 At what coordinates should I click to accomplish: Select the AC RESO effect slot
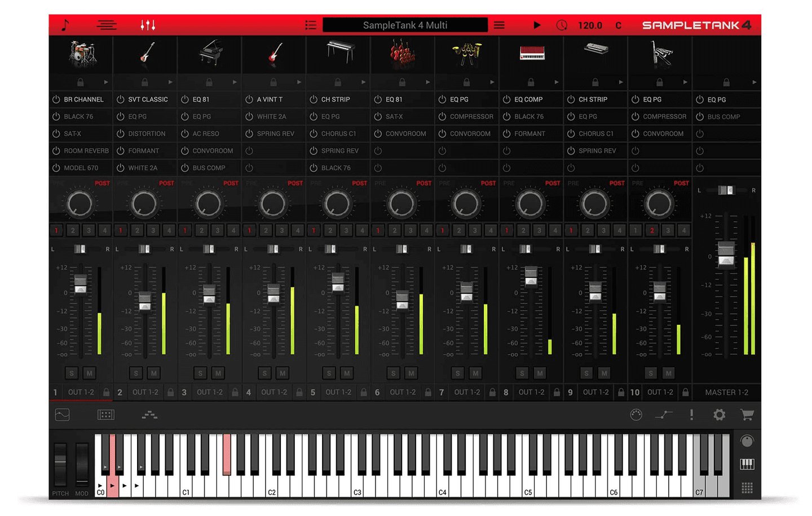point(209,134)
